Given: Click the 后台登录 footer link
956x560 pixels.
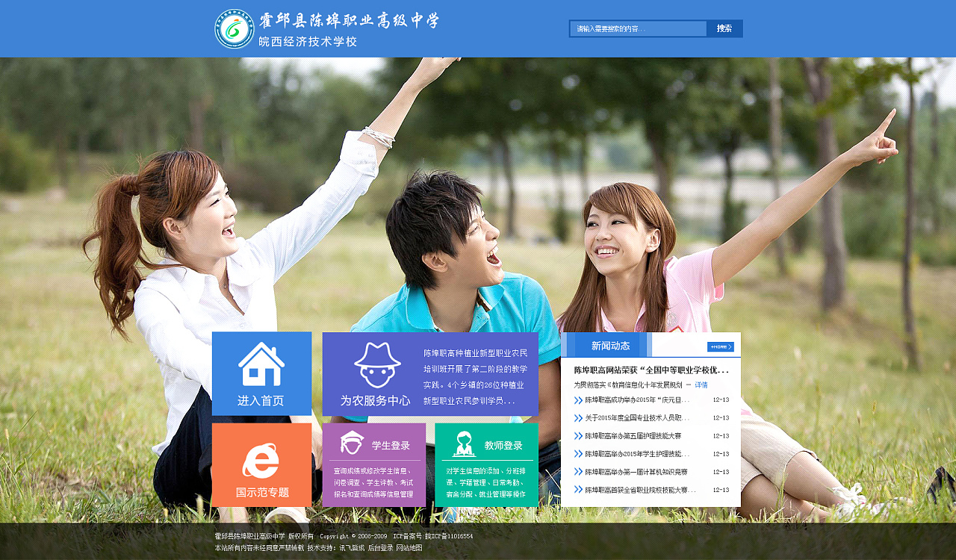Looking at the screenshot, I should 380,548.
